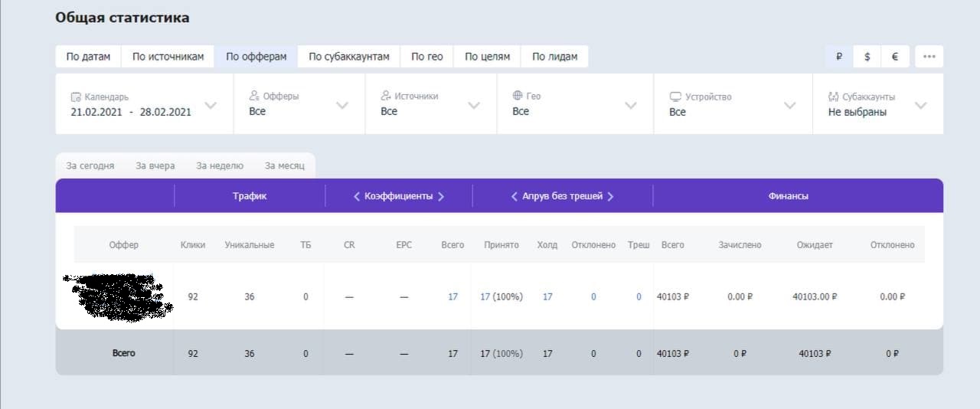The height and width of the screenshot is (409, 980).
Task: Click right arrow next to Коэффициенты
Action: (441, 196)
